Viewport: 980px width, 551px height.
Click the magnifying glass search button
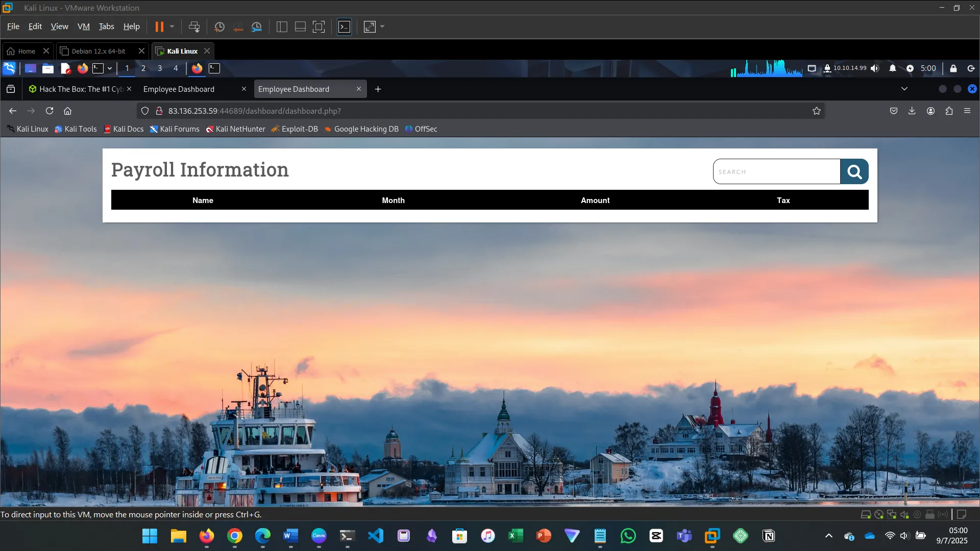point(854,172)
